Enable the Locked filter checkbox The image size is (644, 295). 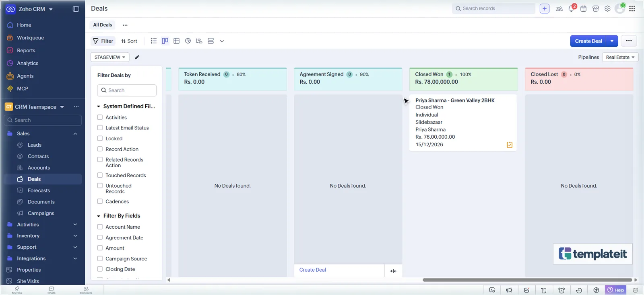pyautogui.click(x=100, y=138)
